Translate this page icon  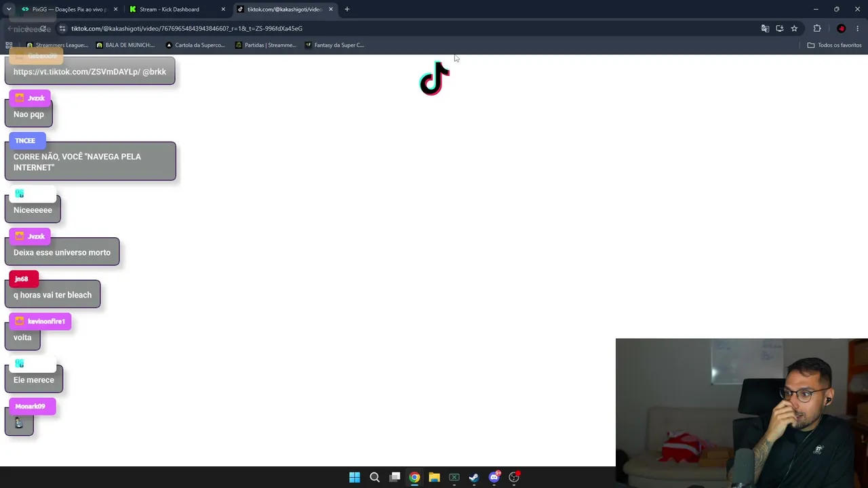pos(765,28)
